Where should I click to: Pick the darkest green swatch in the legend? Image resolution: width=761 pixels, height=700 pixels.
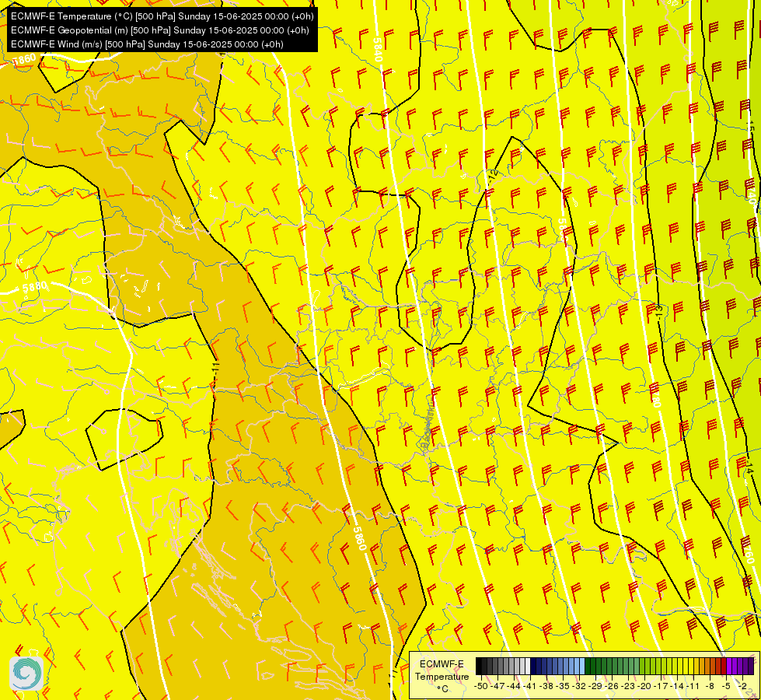588,666
